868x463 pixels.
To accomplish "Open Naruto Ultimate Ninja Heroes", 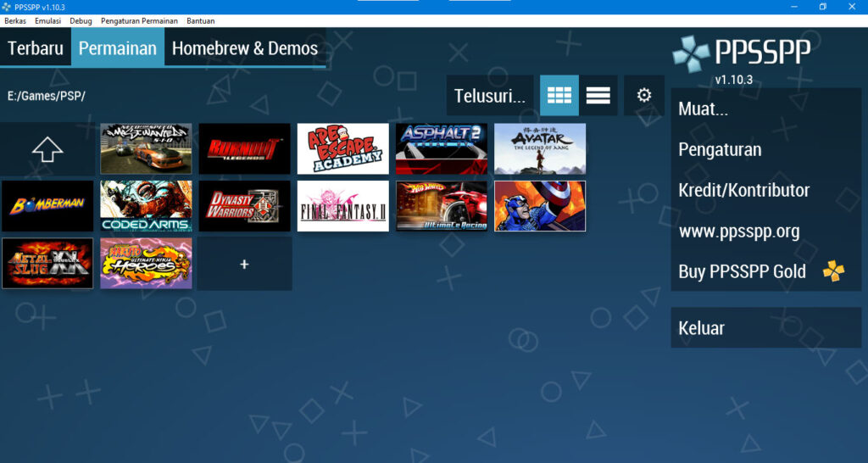I will (x=146, y=264).
